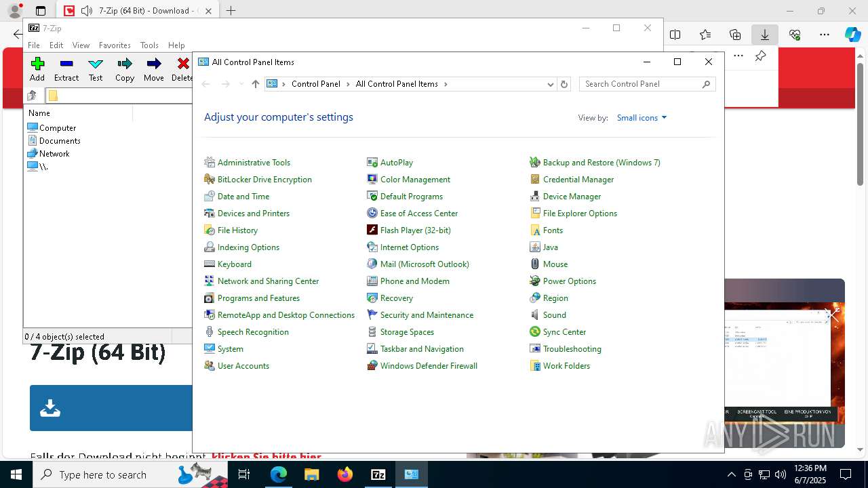The height and width of the screenshot is (488, 868).
Task: Click the System link
Action: [x=231, y=349]
